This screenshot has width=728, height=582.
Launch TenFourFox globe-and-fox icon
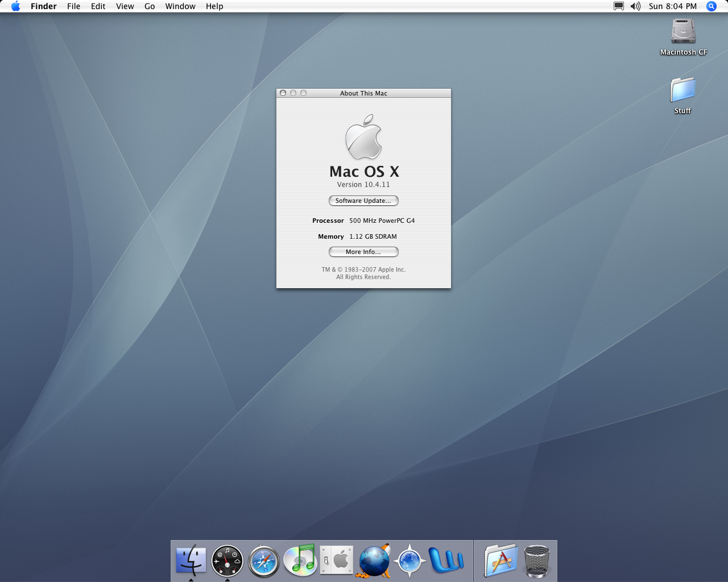pyautogui.click(x=374, y=561)
